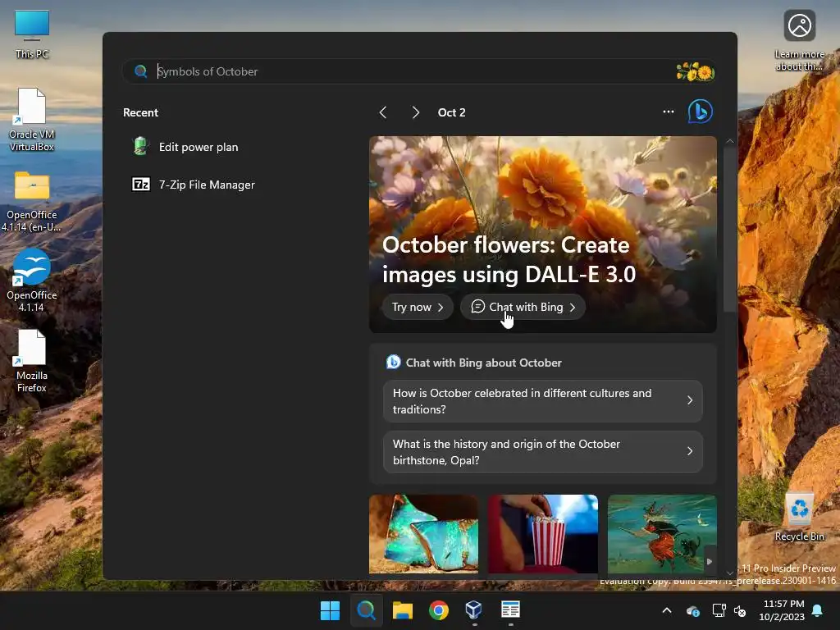
Task: Click the scroll up arrow in highlights panel
Action: pyautogui.click(x=729, y=141)
